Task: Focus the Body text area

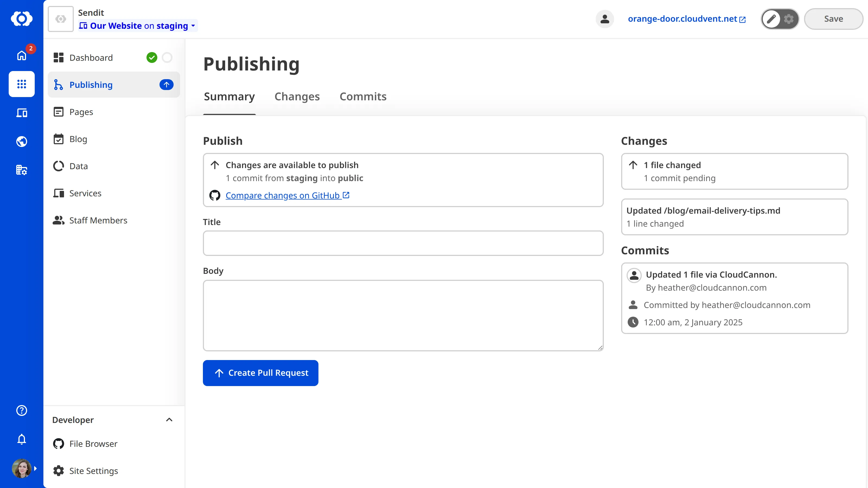Action: click(x=403, y=316)
